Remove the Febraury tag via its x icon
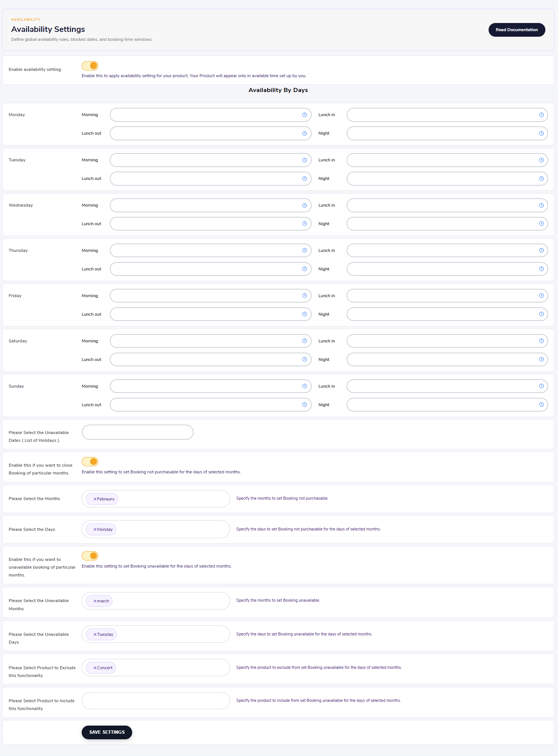 pos(95,499)
